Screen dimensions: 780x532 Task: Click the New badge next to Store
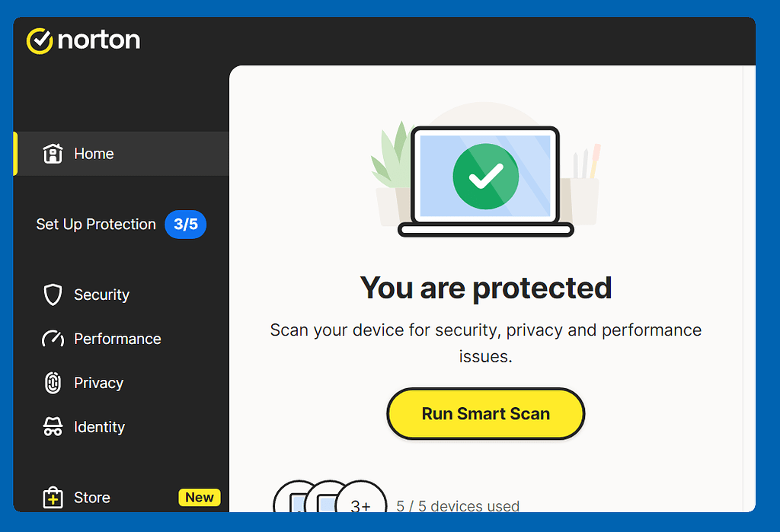tap(199, 497)
